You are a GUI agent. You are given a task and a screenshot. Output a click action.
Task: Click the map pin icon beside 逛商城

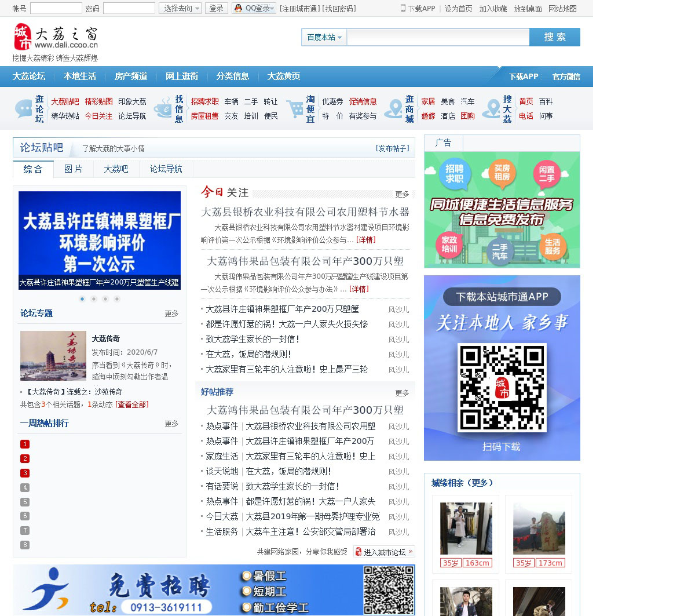coord(393,108)
